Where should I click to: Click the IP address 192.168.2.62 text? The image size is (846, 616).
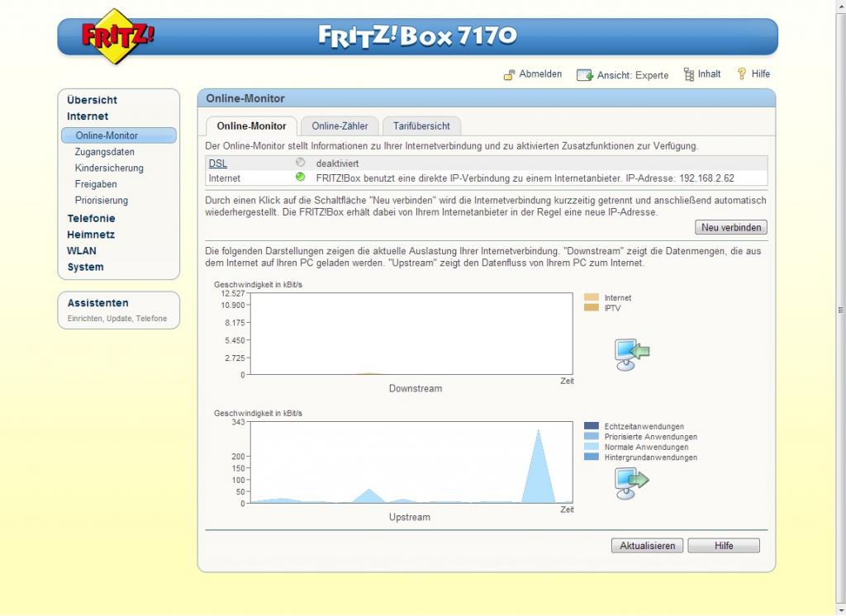706,178
